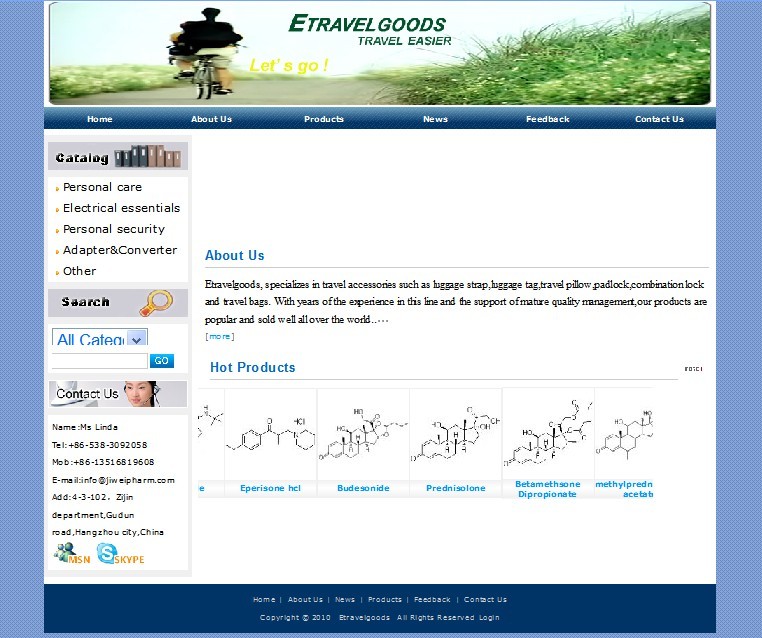Click the Contact Us operator banner image
The height and width of the screenshot is (638, 762).
coord(118,393)
